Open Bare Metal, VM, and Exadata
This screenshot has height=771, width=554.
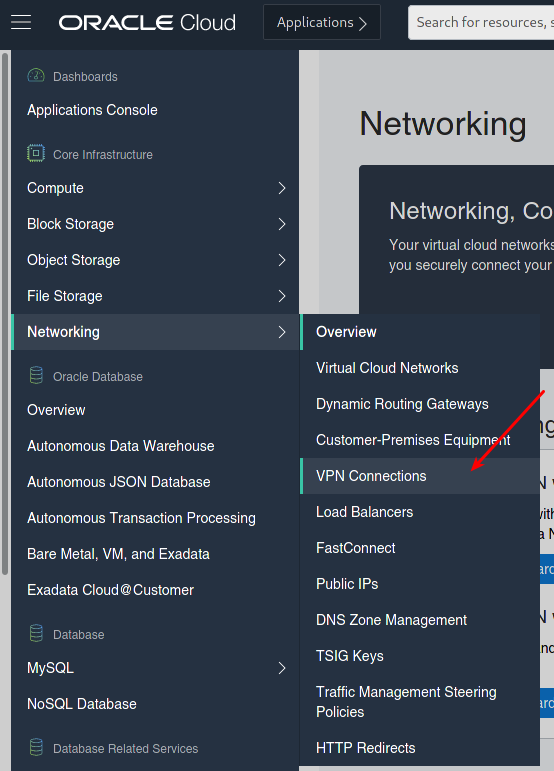pos(118,554)
